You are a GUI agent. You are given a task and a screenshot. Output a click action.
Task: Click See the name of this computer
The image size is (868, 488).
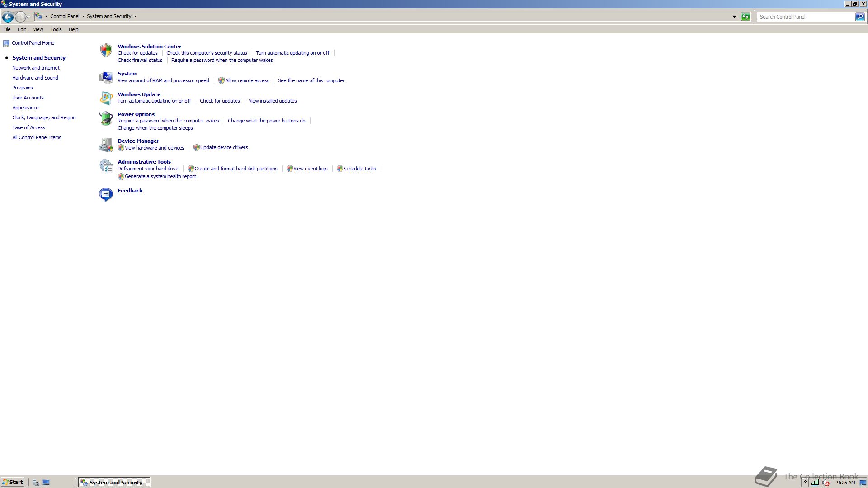point(311,80)
